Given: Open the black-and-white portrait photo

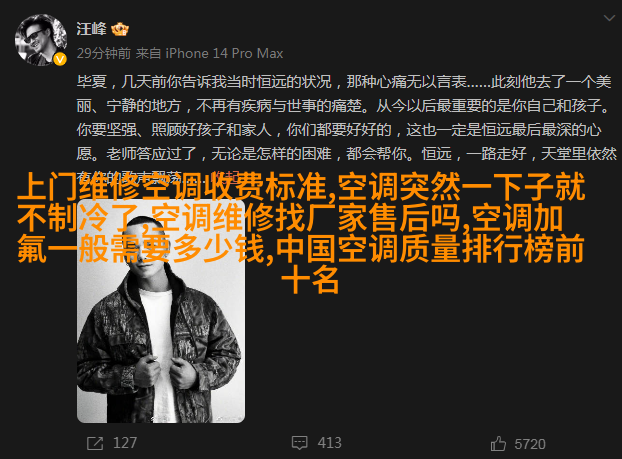Looking at the screenshot, I should pos(161,311).
